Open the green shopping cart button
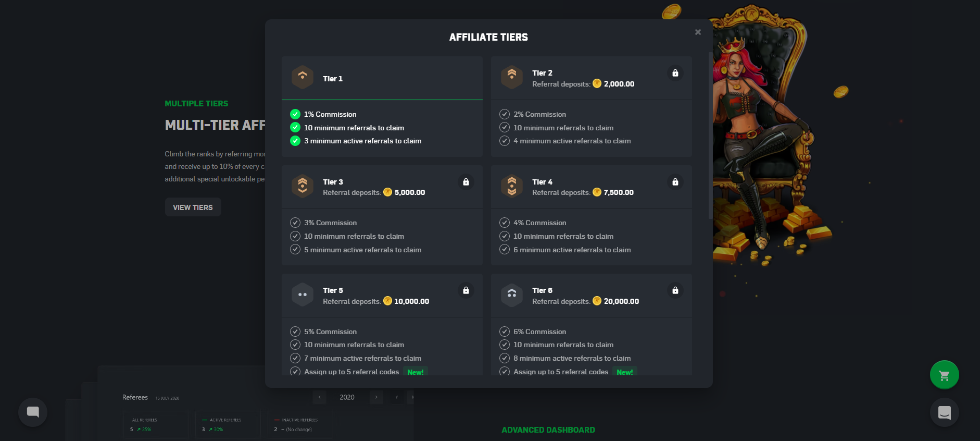This screenshot has height=441, width=980. coord(944,375)
